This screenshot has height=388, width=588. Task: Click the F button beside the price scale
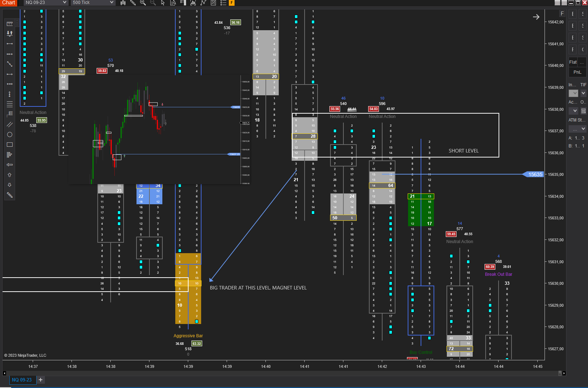(x=562, y=14)
